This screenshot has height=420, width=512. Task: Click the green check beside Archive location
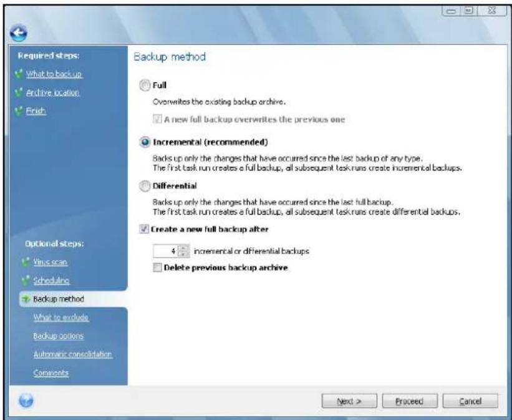coord(19,92)
